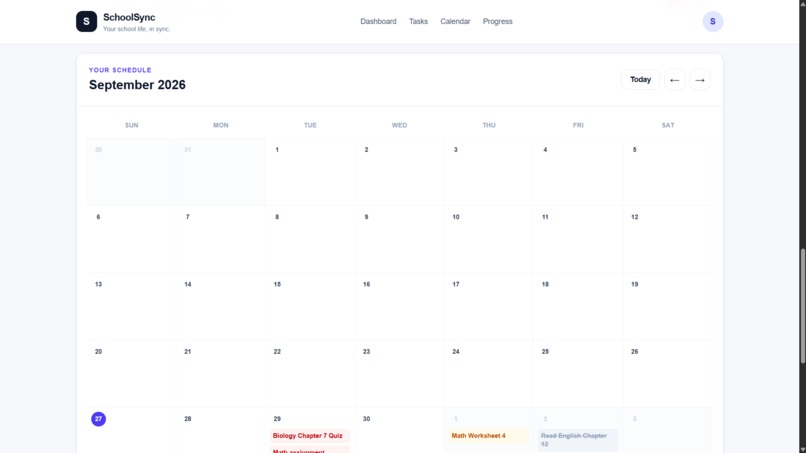Screen dimensions: 806x453
Task: Click the September 2026 heading
Action: click(137, 85)
